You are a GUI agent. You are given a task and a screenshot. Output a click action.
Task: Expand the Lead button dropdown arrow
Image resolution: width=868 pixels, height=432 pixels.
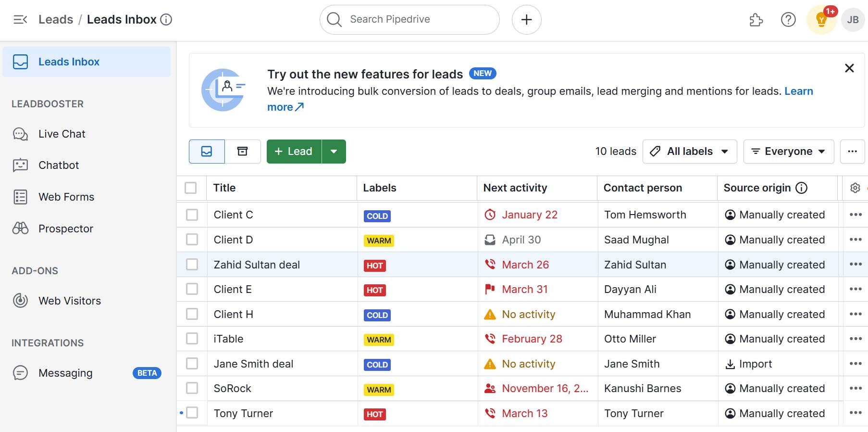[x=334, y=152]
